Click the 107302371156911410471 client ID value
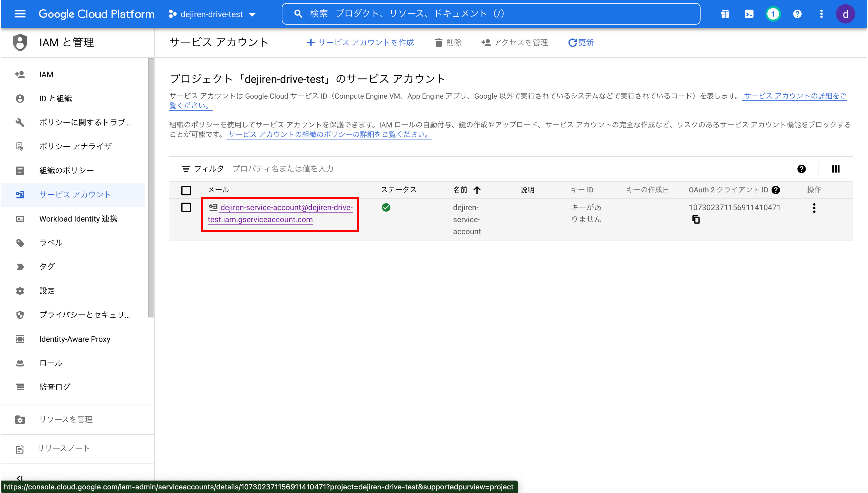This screenshot has height=493, width=868. (x=734, y=208)
